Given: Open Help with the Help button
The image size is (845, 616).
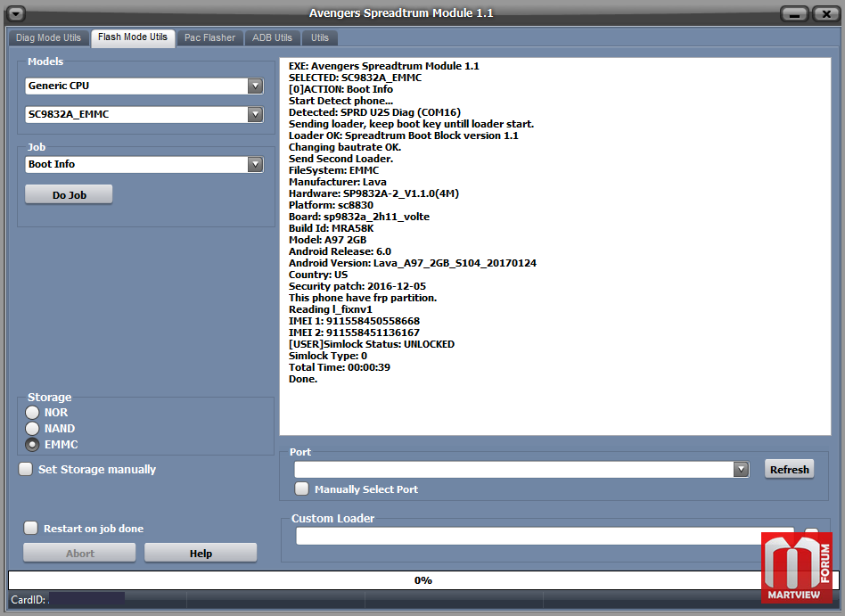Looking at the screenshot, I should (201, 553).
